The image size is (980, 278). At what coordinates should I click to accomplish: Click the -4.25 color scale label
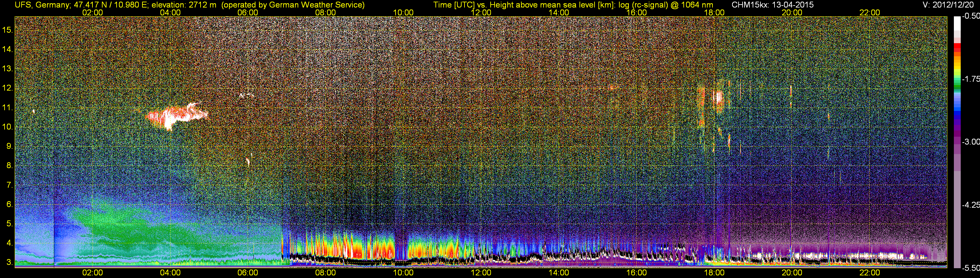971,205
